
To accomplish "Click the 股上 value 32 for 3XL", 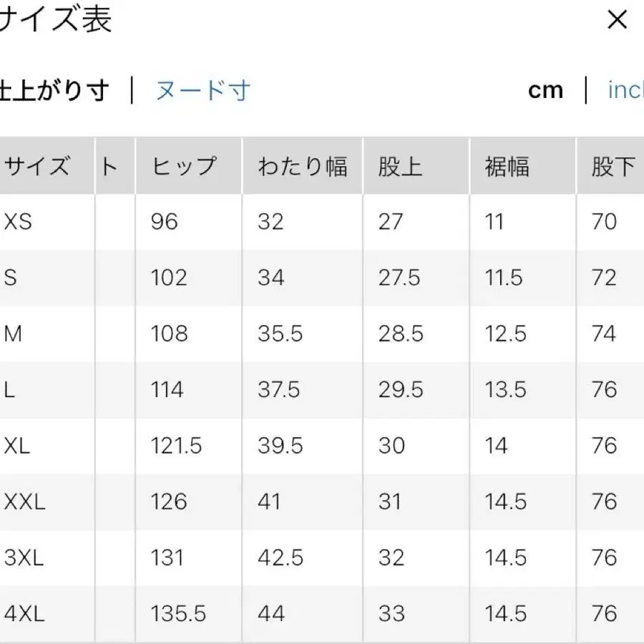I will (x=391, y=557).
